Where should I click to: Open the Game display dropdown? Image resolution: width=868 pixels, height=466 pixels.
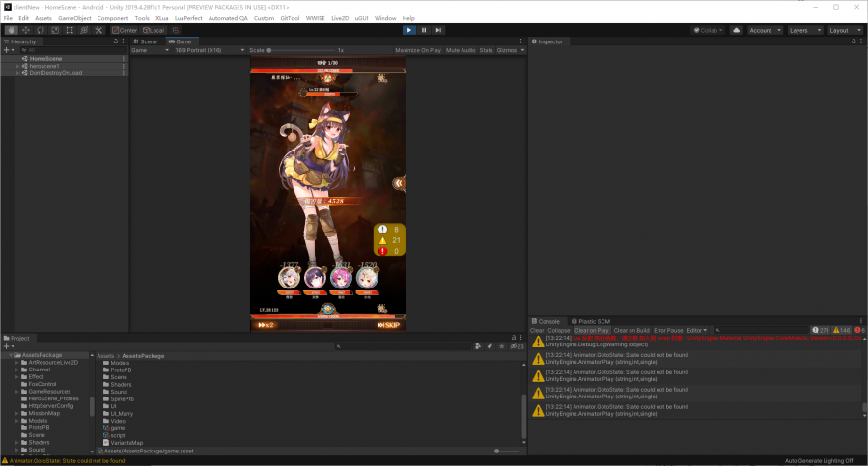(x=150, y=50)
